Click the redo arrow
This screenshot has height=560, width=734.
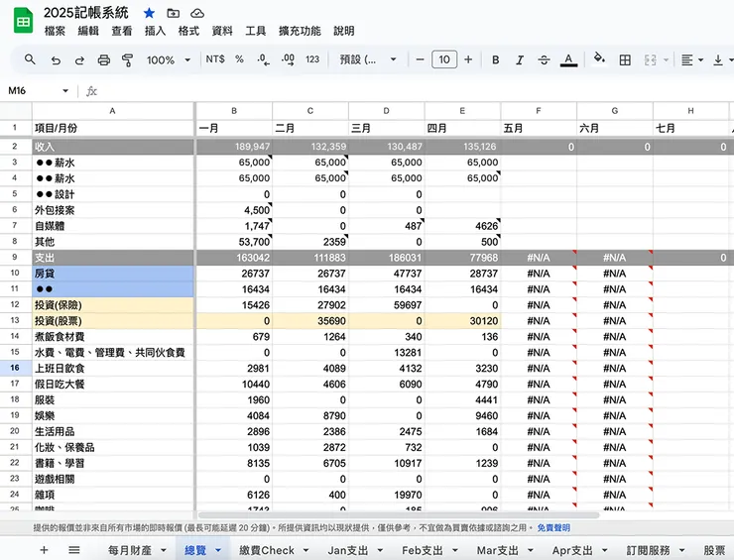point(79,59)
